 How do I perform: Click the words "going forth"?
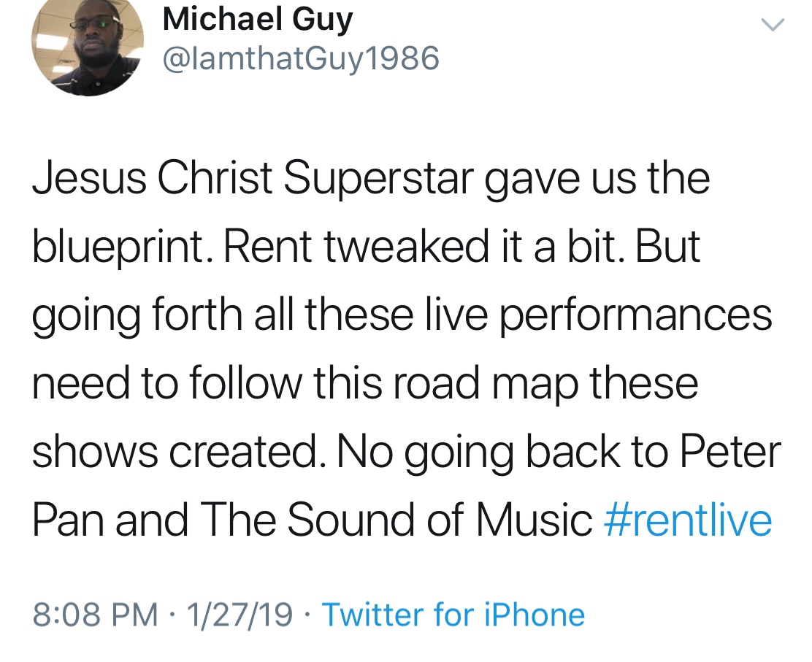(x=136, y=315)
